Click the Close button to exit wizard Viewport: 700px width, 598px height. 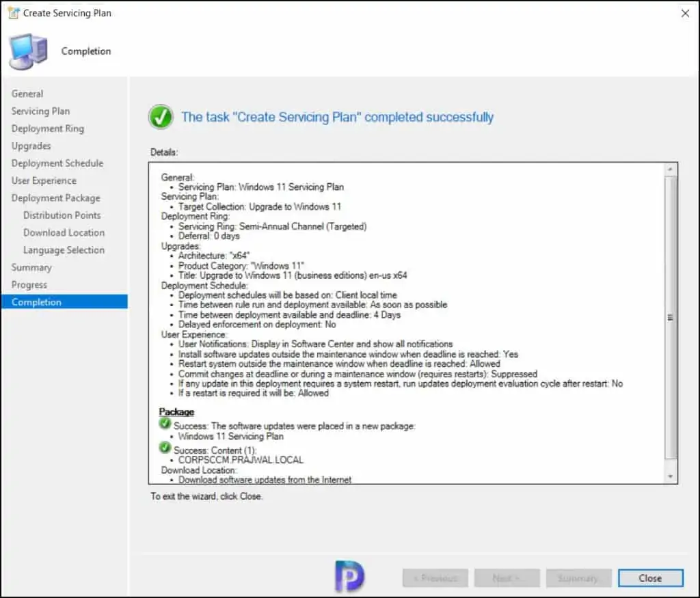pos(651,578)
